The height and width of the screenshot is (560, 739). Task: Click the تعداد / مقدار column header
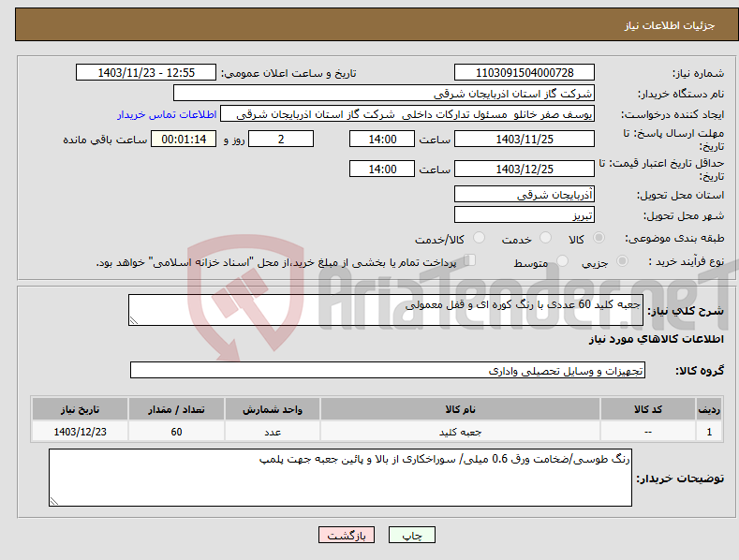pyautogui.click(x=176, y=409)
